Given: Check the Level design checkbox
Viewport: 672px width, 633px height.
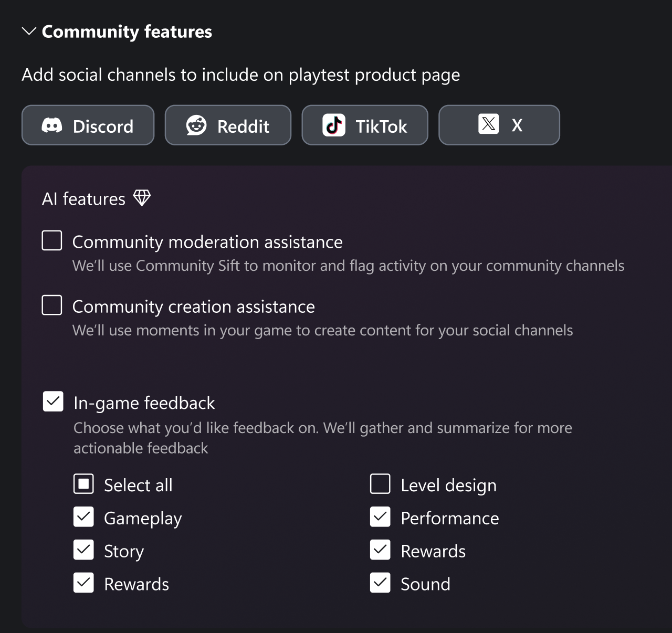Looking at the screenshot, I should 380,484.
